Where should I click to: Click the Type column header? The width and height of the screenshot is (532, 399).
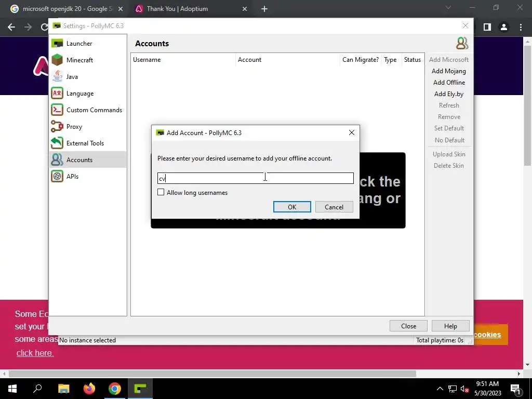tap(391, 60)
